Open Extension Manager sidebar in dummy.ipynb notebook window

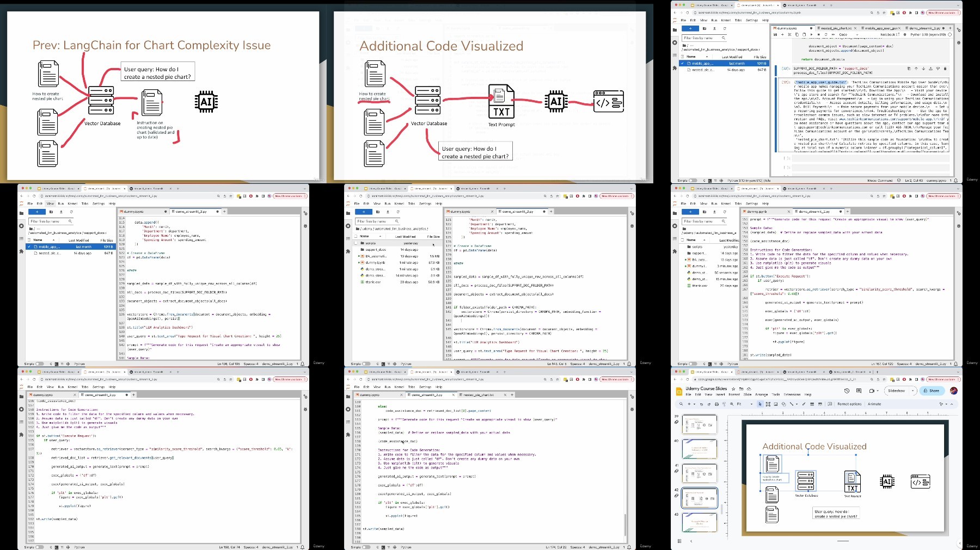tap(675, 68)
